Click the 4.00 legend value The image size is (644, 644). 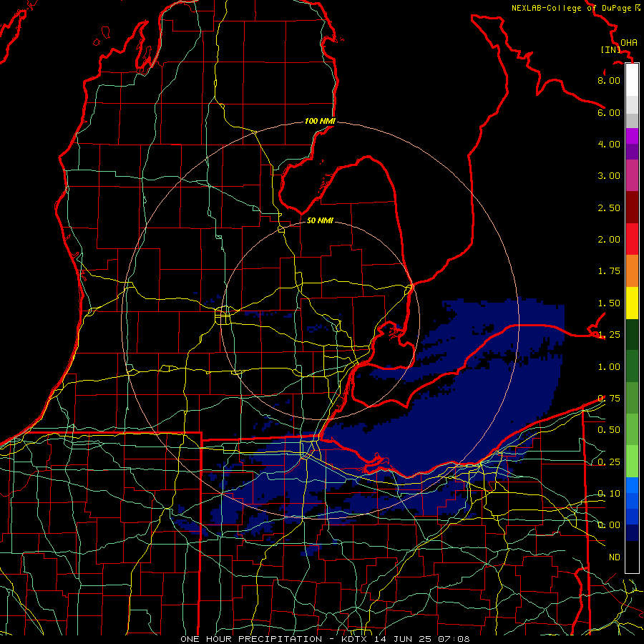(x=609, y=144)
